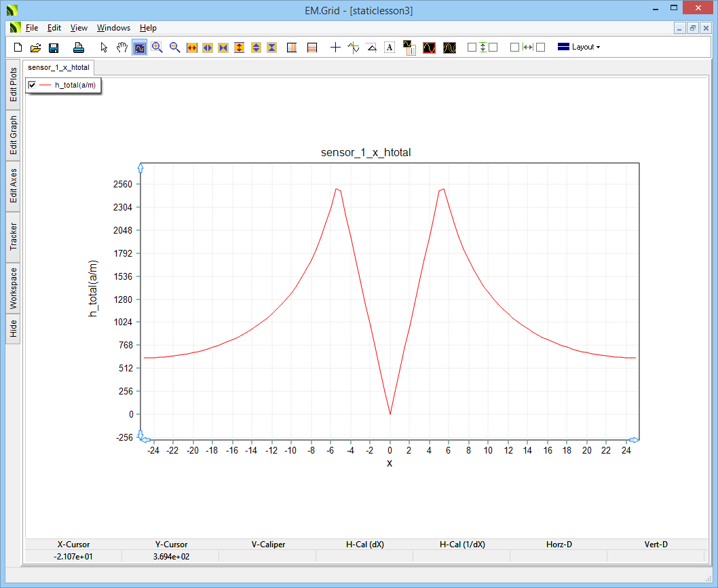The image size is (718, 588).
Task: Click the text annotation 'A' tool
Action: 390,48
